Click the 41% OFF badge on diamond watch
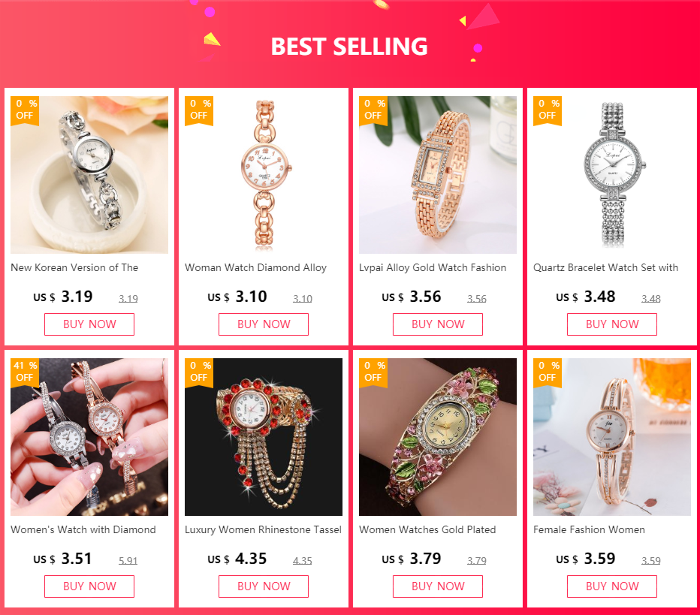 pos(25,372)
